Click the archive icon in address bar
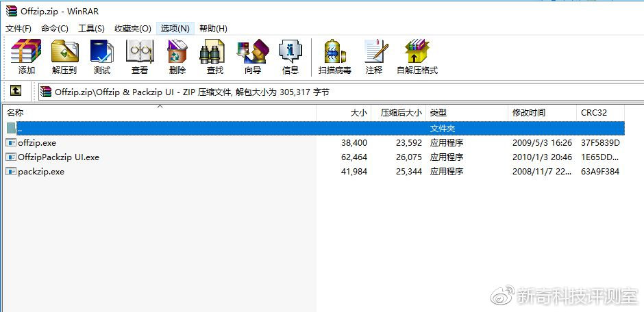This screenshot has height=312, width=644. point(46,92)
